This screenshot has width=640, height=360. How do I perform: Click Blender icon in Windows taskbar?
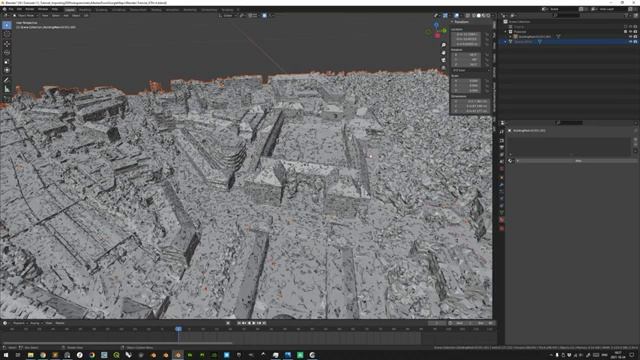[x=178, y=355]
